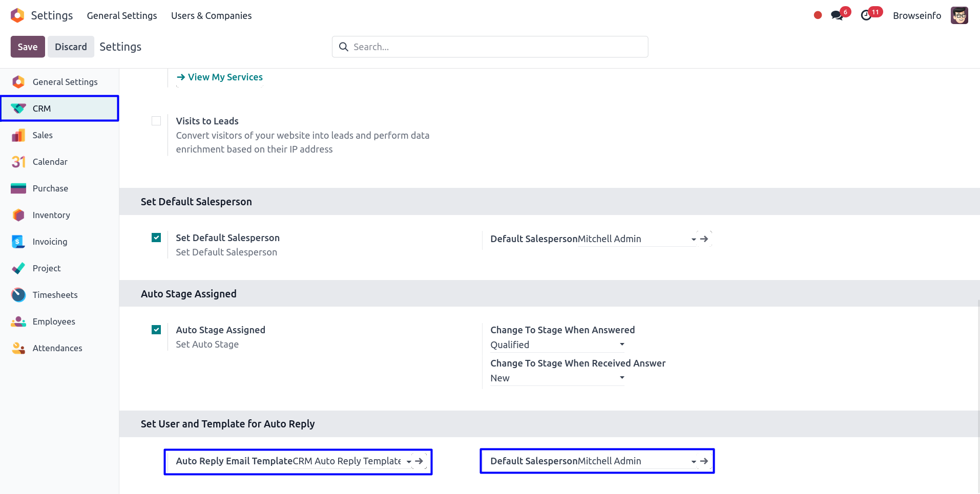980x494 pixels.
Task: Click the Save button
Action: point(28,47)
